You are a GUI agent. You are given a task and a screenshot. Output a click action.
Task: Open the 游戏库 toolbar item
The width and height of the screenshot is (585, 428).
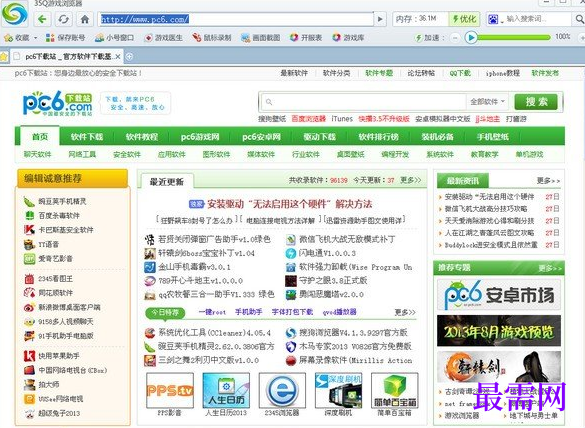[348, 38]
